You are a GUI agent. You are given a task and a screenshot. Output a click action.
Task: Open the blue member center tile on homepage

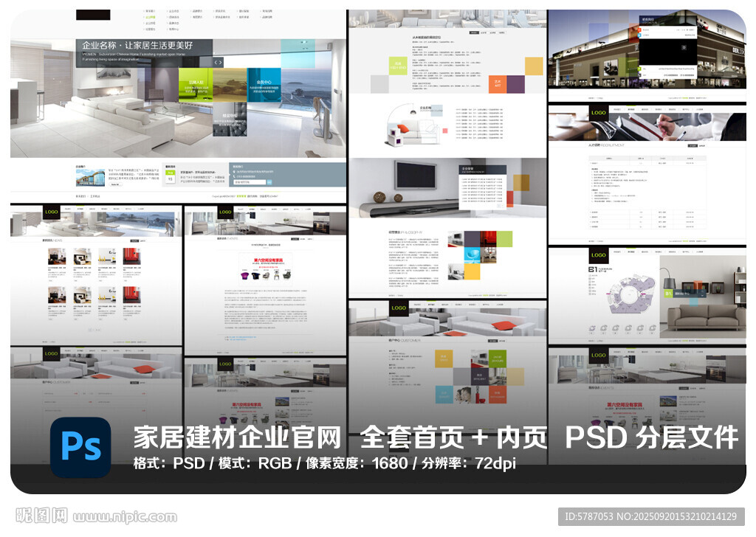tap(264, 84)
